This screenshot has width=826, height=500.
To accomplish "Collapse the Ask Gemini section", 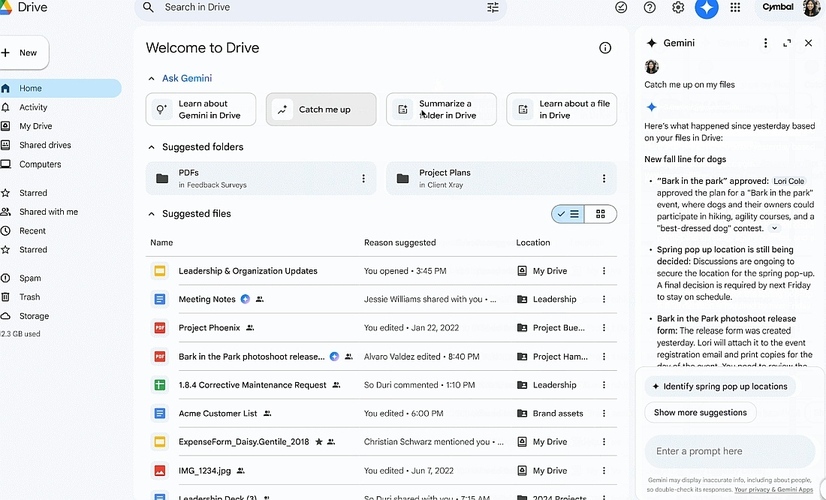I will point(151,79).
